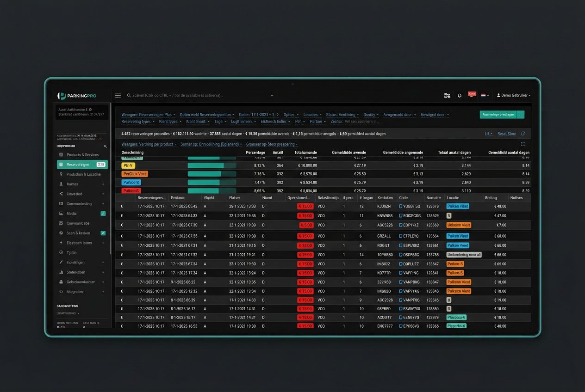Open the Locaties filter dropdown
The image size is (585, 392).
pos(313,115)
